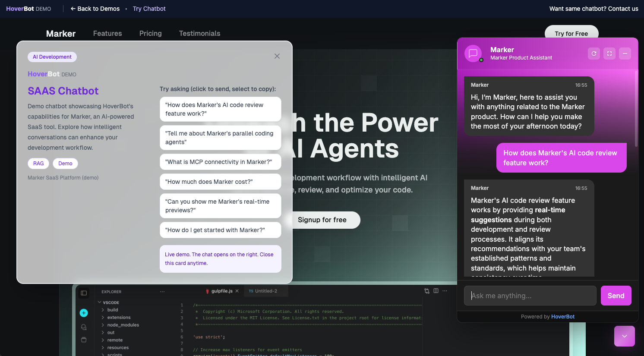Expand the out folder

[x=108, y=333]
